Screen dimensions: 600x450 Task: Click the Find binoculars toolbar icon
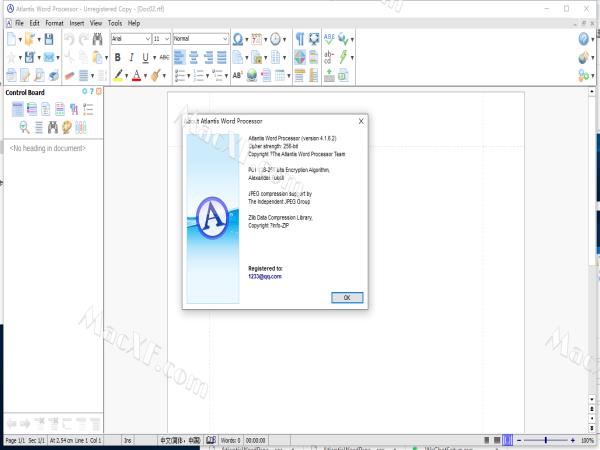(98, 39)
